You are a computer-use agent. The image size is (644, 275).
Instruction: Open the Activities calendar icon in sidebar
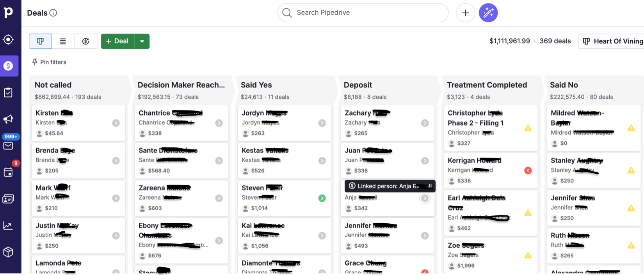(x=8, y=172)
